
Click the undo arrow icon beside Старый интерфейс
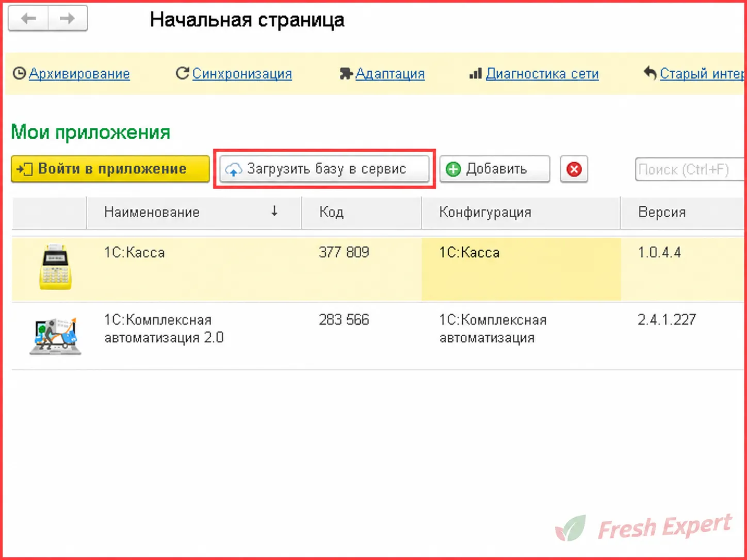tap(650, 74)
